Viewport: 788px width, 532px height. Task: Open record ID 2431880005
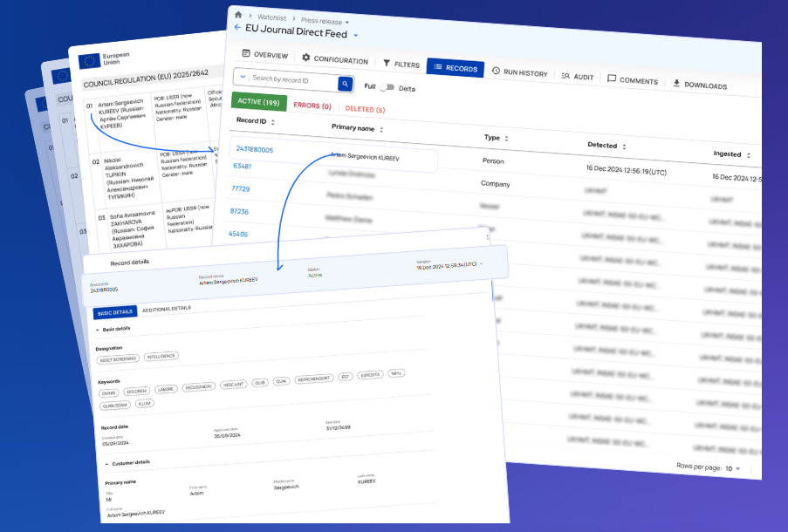click(254, 149)
